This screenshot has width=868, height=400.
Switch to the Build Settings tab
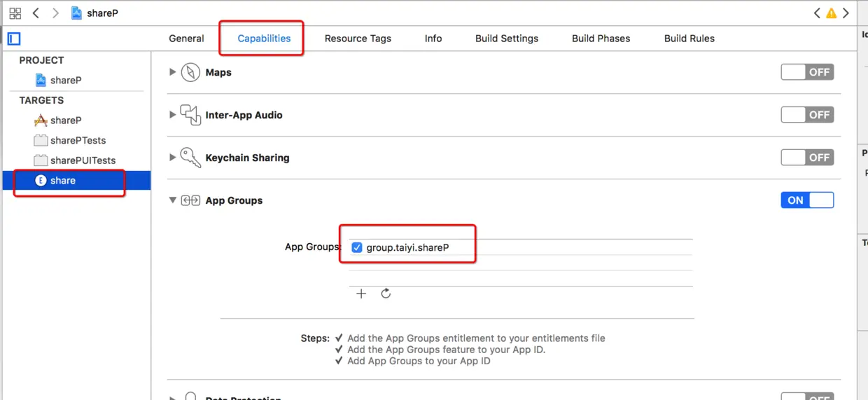point(507,39)
